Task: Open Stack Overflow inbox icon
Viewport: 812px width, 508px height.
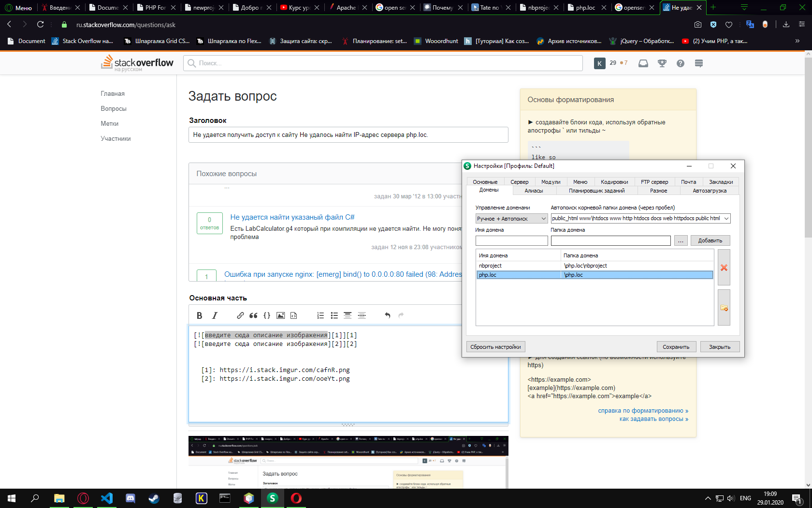Action: pyautogui.click(x=643, y=63)
